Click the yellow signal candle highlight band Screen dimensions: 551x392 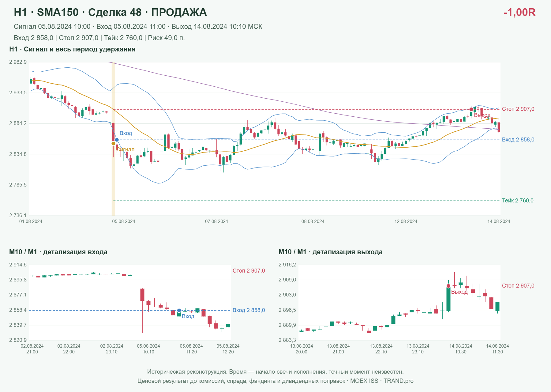pyautogui.click(x=113, y=139)
